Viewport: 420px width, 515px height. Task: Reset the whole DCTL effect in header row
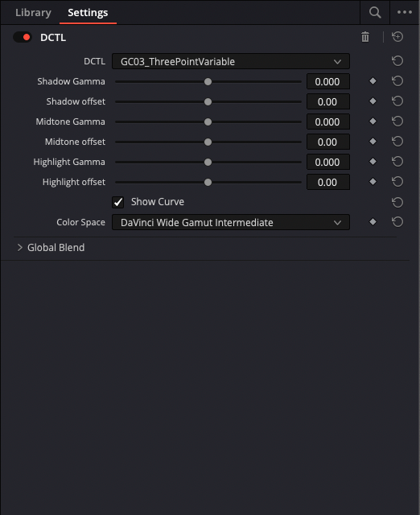(397, 37)
